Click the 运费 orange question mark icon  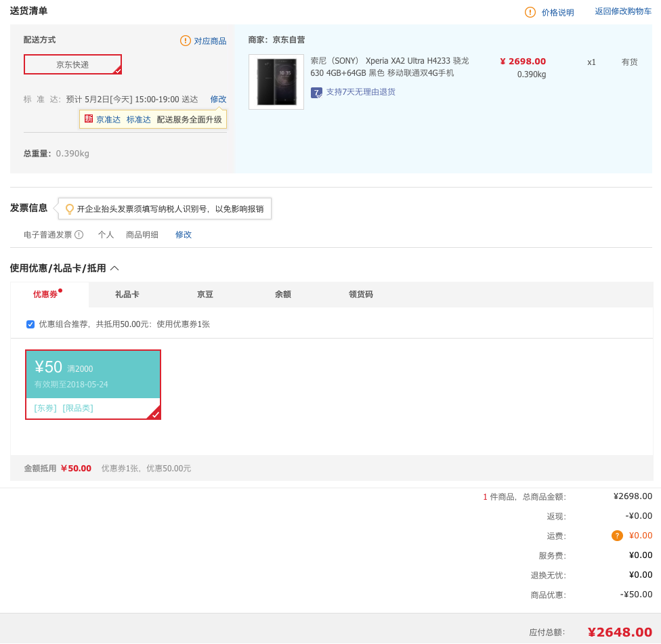pyautogui.click(x=617, y=536)
